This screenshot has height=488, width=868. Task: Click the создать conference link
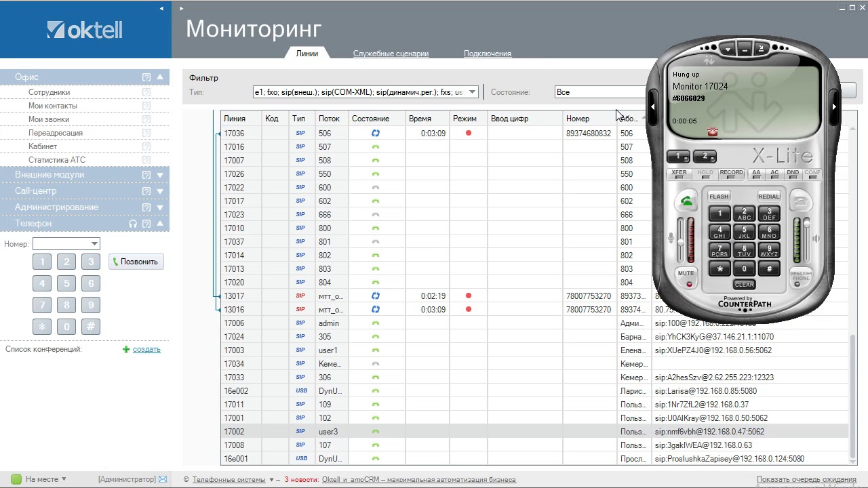pyautogui.click(x=146, y=350)
